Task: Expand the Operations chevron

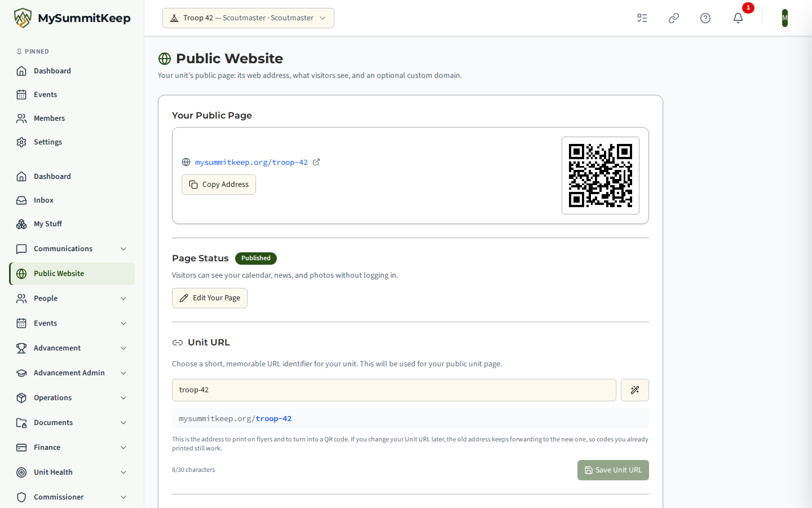Action: click(x=123, y=398)
